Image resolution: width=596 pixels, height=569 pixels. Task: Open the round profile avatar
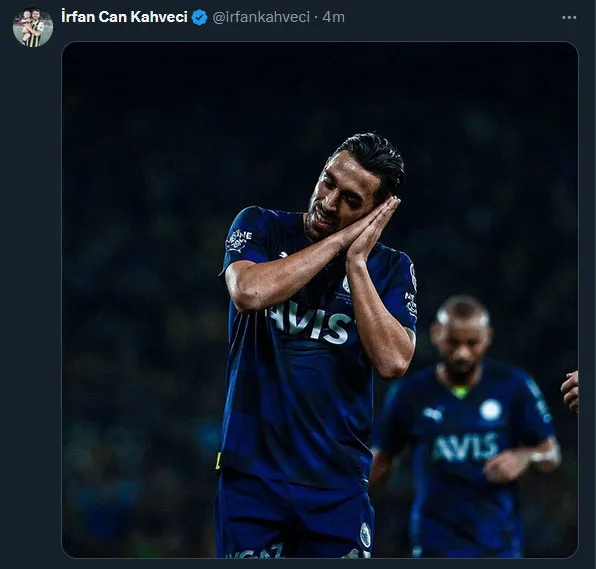(33, 27)
